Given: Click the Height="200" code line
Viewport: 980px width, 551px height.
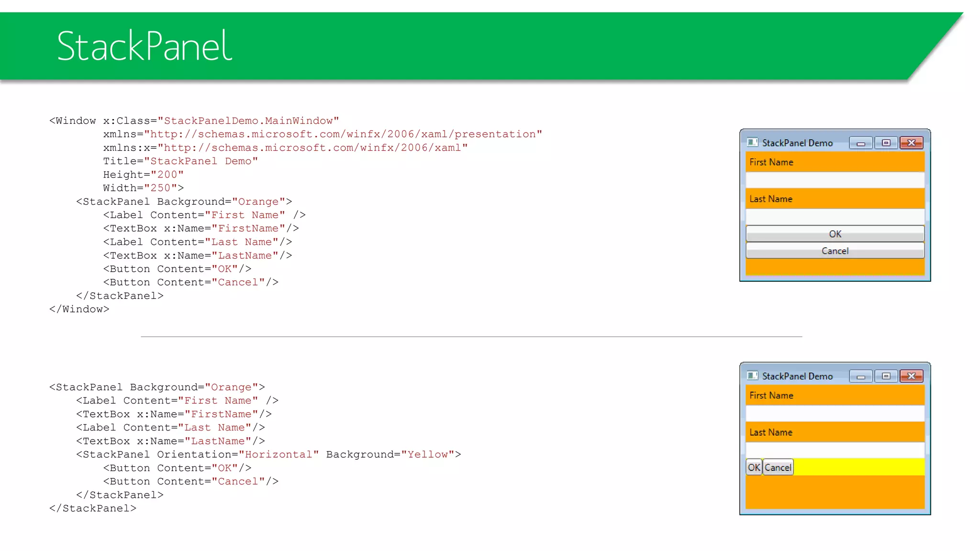Looking at the screenshot, I should (x=144, y=175).
